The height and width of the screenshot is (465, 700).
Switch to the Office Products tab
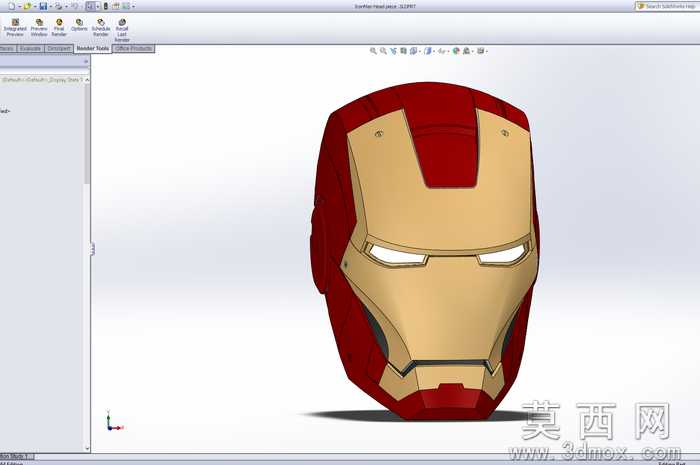pos(133,49)
